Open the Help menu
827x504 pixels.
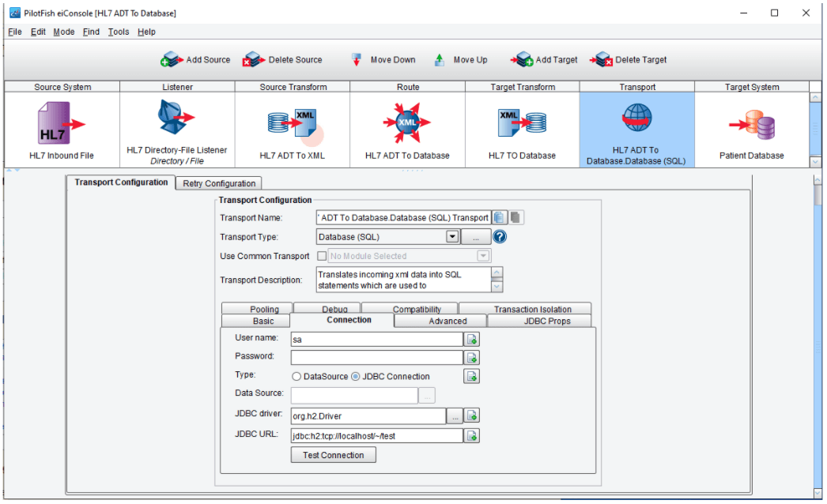[146, 32]
